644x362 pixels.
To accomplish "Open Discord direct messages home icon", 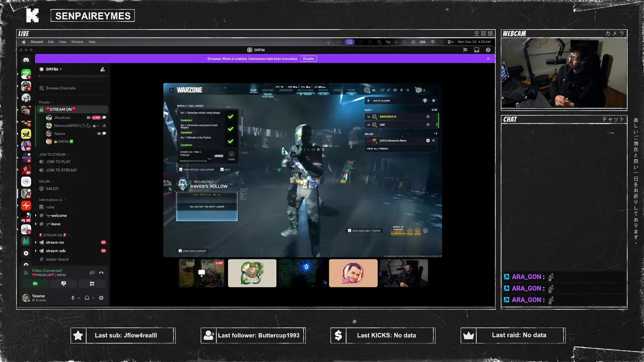I will pos(26,60).
